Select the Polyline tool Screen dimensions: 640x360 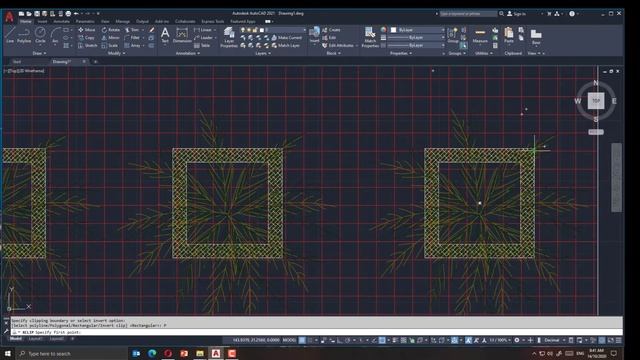click(x=24, y=35)
